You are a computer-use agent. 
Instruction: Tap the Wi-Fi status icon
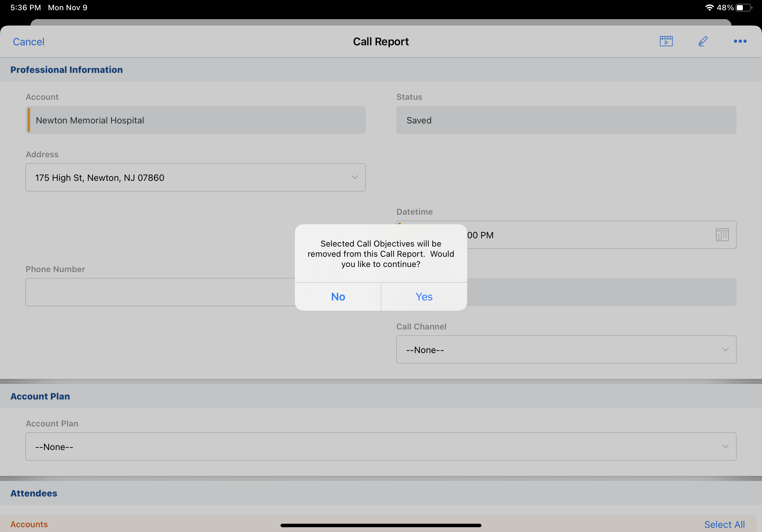click(709, 7)
